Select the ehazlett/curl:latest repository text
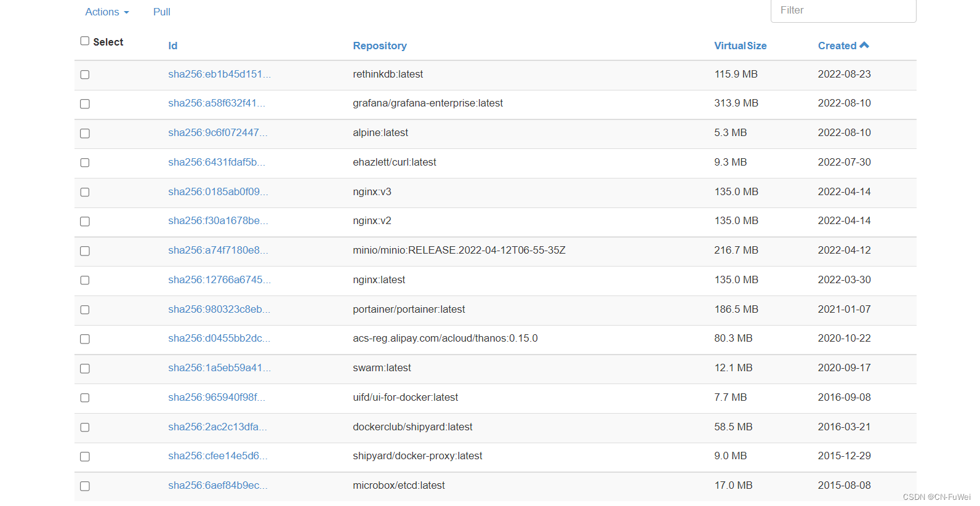The height and width of the screenshot is (506, 980). 395,162
